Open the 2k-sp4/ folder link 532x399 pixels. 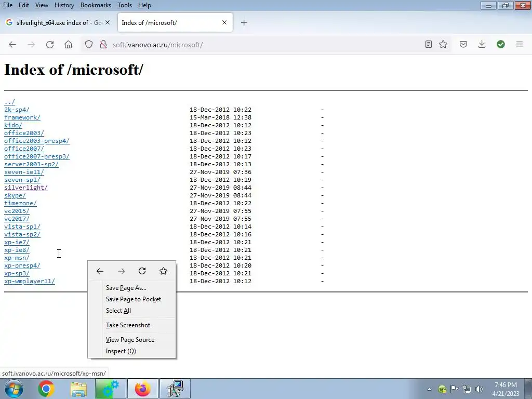tap(17, 110)
